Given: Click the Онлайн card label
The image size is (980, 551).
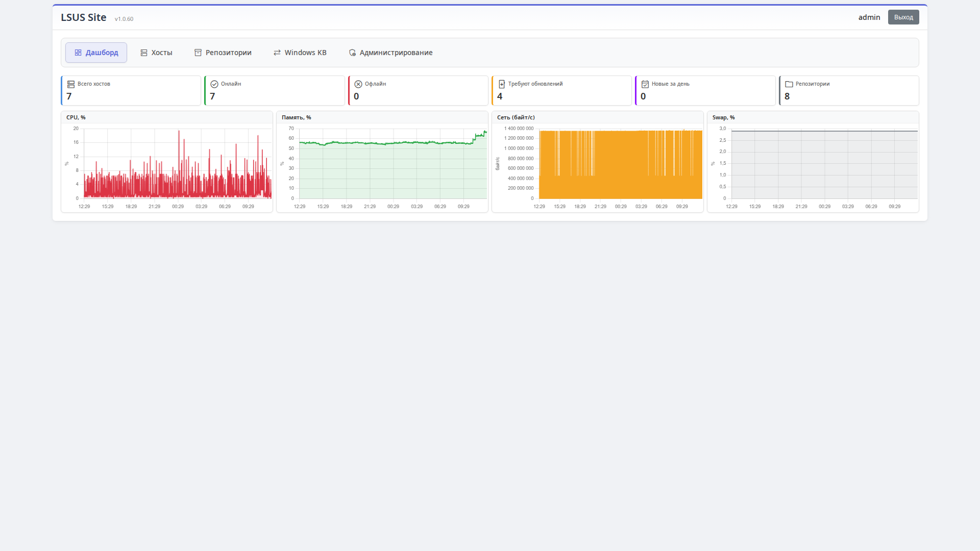Looking at the screenshot, I should [231, 84].
